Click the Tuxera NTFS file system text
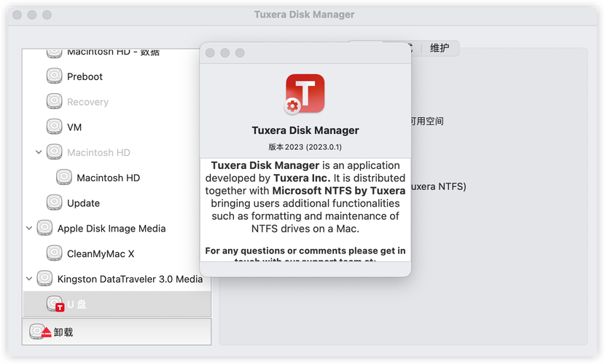The height and width of the screenshot is (364, 605). 439,186
